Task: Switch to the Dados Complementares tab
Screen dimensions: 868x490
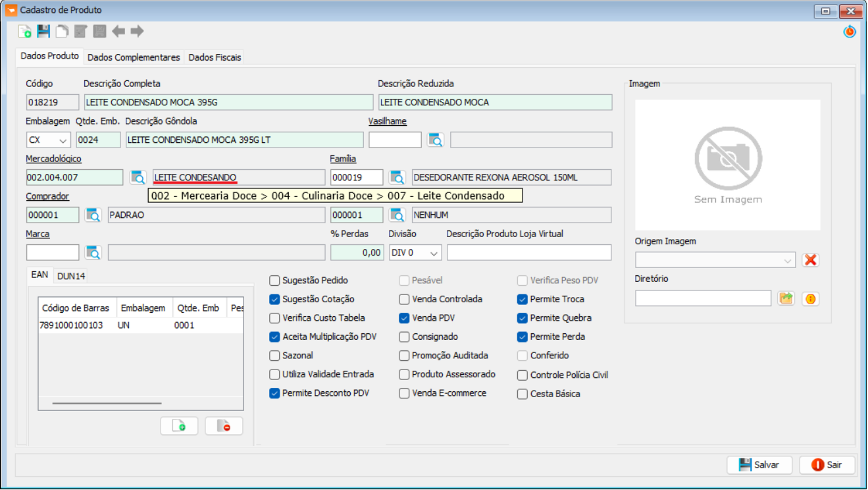Action: tap(134, 57)
